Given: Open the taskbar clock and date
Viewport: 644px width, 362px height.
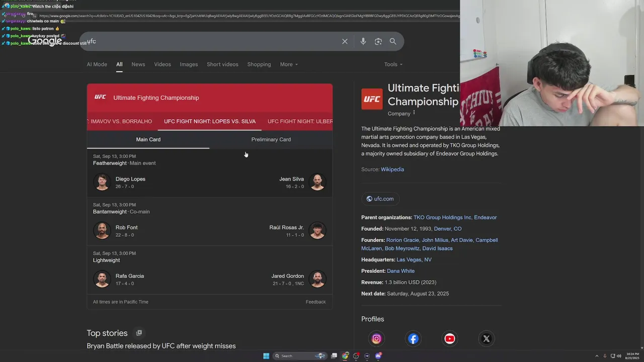Looking at the screenshot, I should click(632, 356).
